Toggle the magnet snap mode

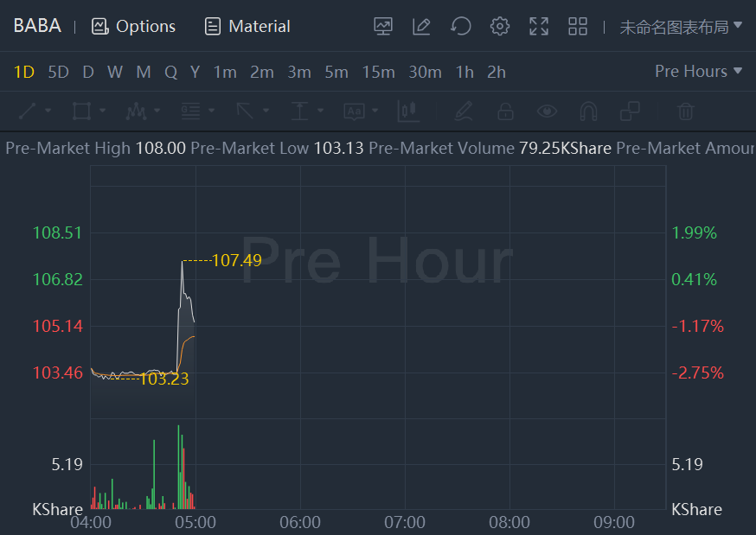point(588,111)
